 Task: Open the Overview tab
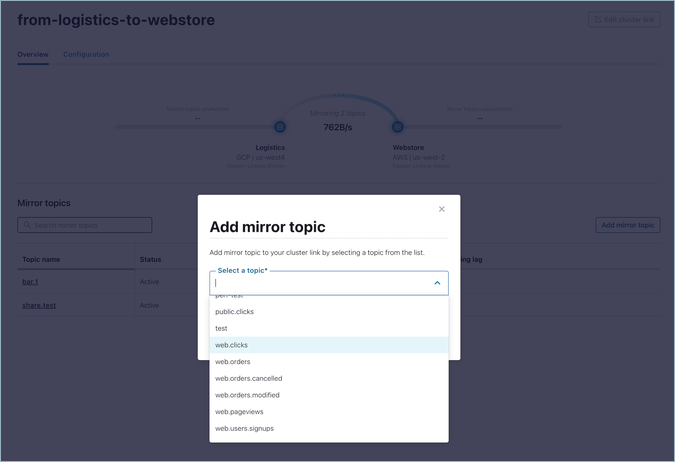tap(32, 54)
